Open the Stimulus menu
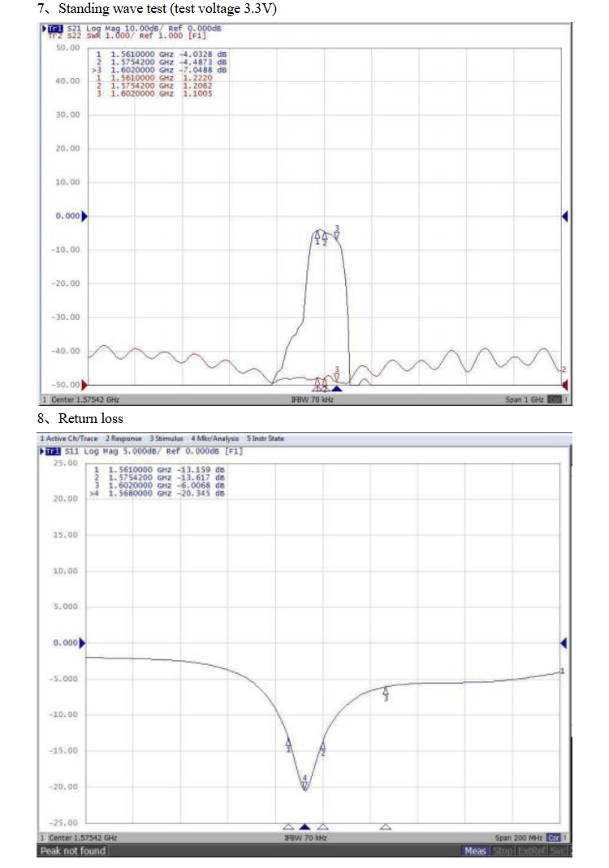The width and height of the screenshot is (609, 868). [x=166, y=438]
